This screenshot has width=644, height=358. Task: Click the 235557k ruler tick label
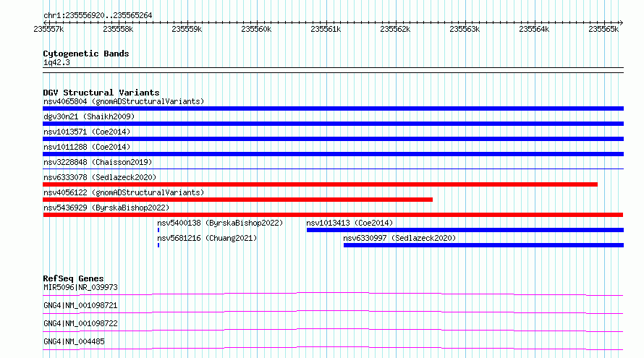coord(48,29)
